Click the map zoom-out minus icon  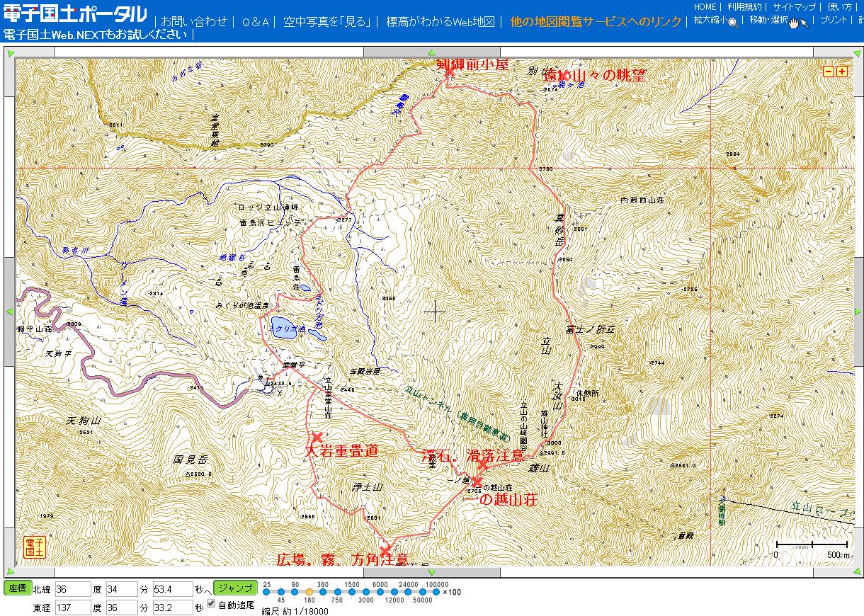tap(828, 71)
